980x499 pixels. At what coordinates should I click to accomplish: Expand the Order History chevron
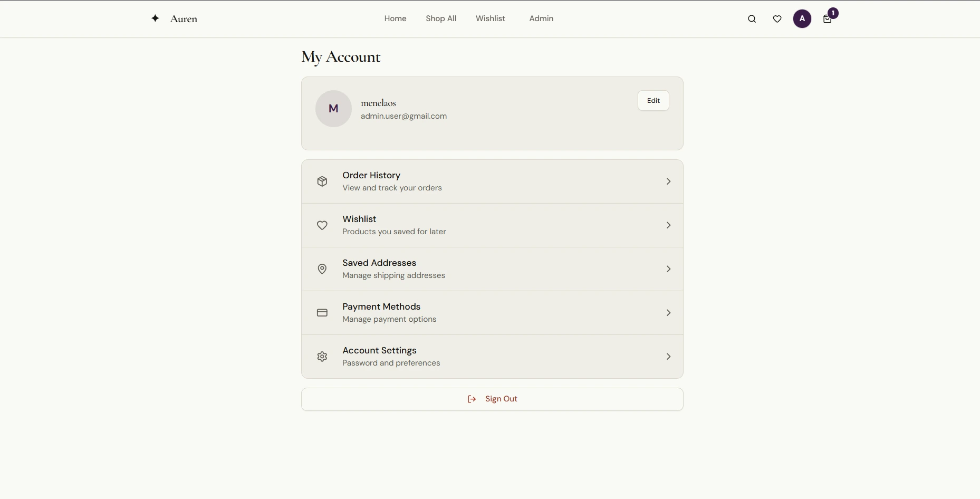click(668, 181)
